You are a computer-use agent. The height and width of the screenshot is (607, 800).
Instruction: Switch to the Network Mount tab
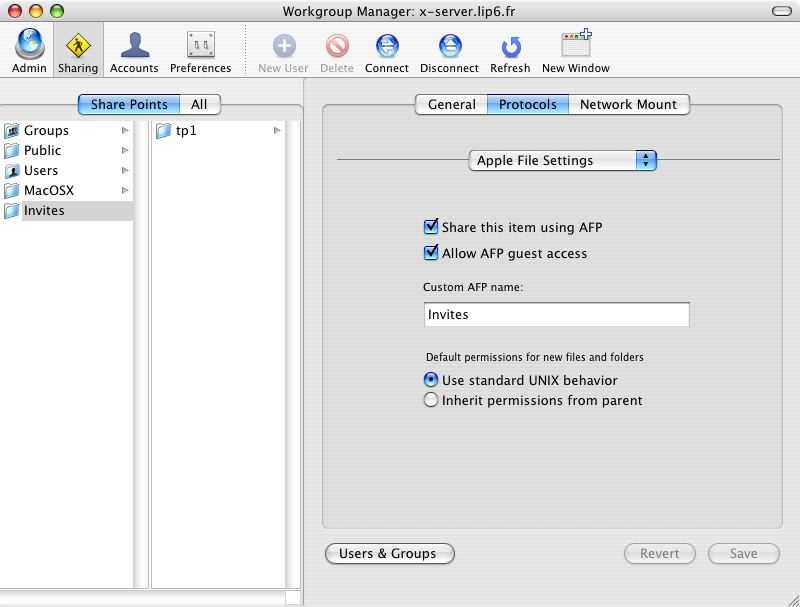point(628,104)
